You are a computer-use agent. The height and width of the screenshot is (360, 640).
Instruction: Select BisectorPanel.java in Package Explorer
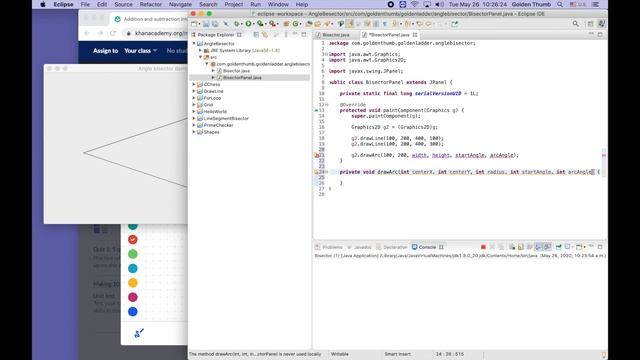coord(242,78)
